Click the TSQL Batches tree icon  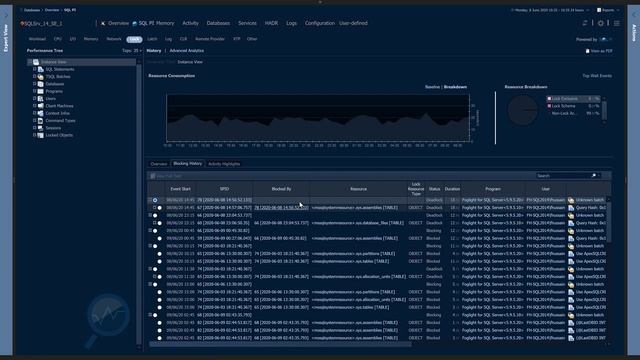click(40, 77)
